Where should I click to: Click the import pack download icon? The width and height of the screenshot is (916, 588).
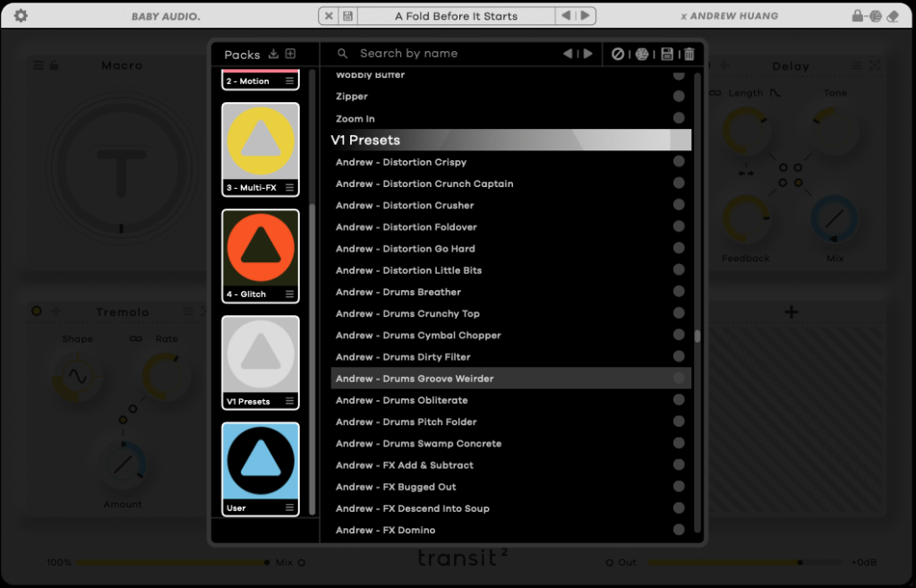coord(274,54)
